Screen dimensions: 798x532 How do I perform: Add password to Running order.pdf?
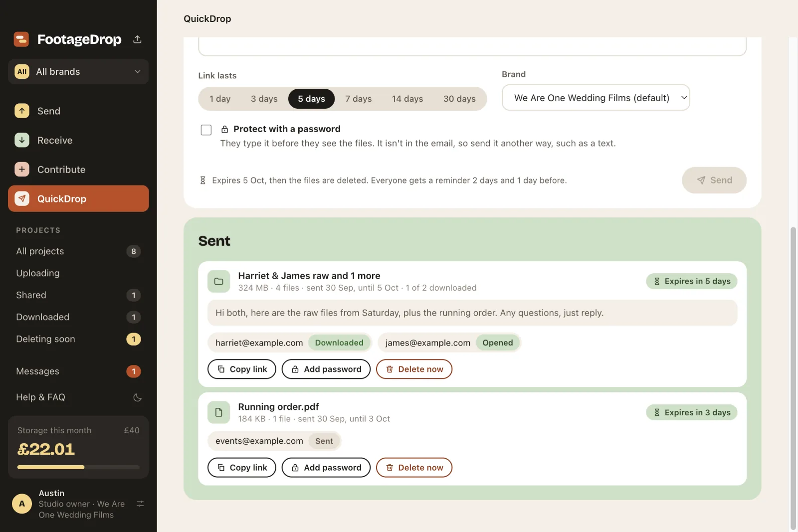click(x=326, y=468)
